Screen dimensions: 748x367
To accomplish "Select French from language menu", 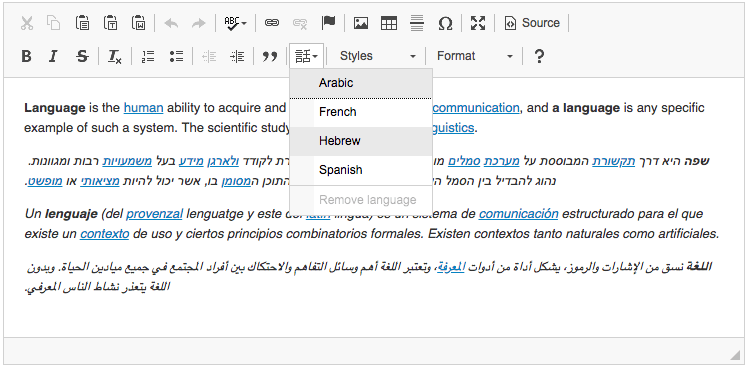I will (361, 112).
